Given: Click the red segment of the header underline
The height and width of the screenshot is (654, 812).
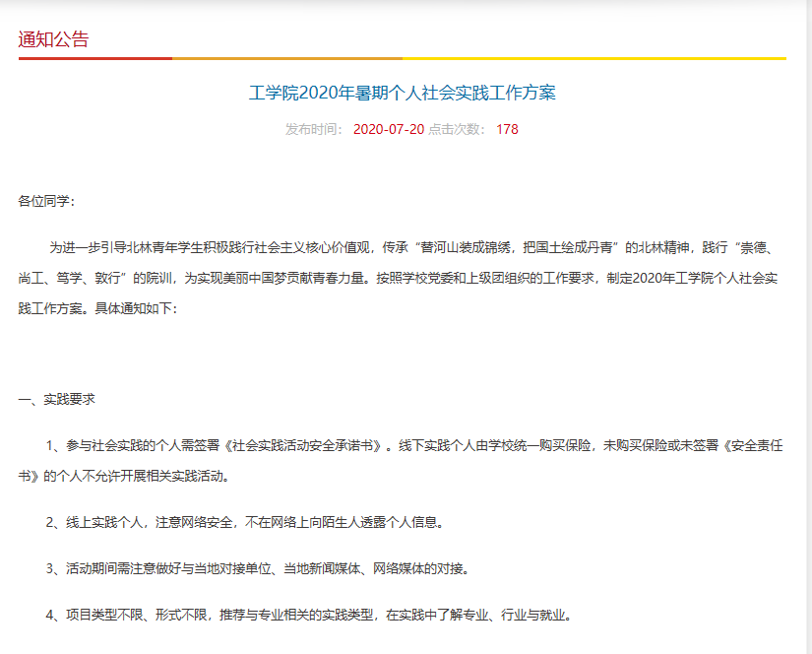Looking at the screenshot, I should (x=94, y=58).
